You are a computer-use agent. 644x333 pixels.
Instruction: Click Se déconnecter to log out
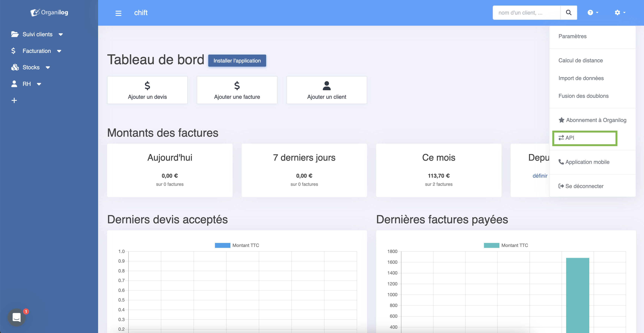click(x=584, y=186)
